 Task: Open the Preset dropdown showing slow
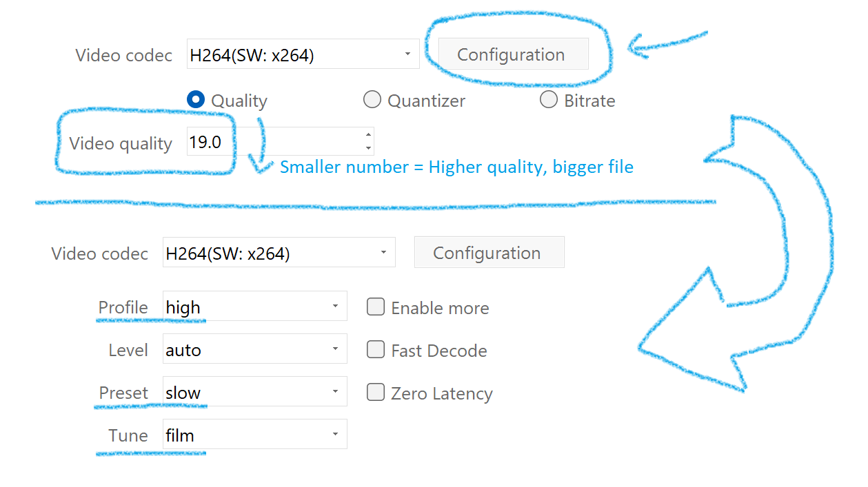point(254,392)
